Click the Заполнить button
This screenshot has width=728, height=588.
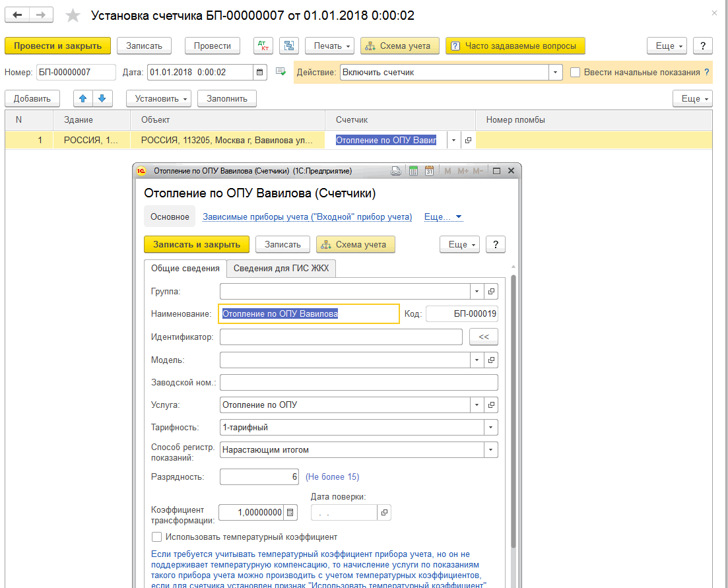tap(226, 98)
